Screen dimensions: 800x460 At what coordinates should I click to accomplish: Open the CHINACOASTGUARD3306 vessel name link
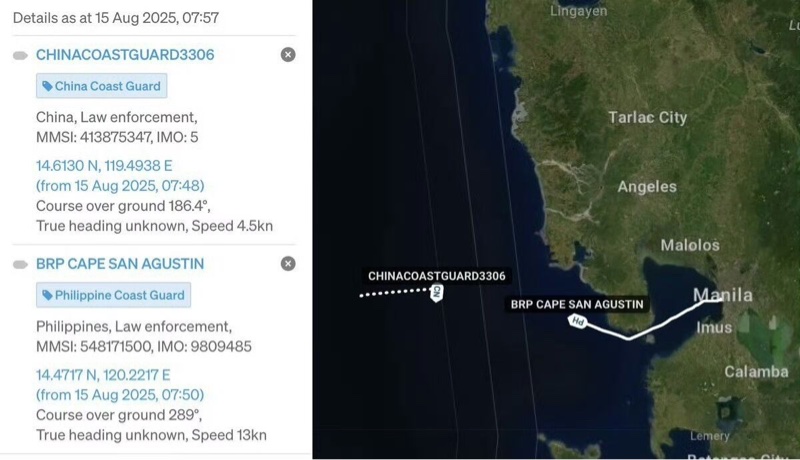[x=125, y=55]
